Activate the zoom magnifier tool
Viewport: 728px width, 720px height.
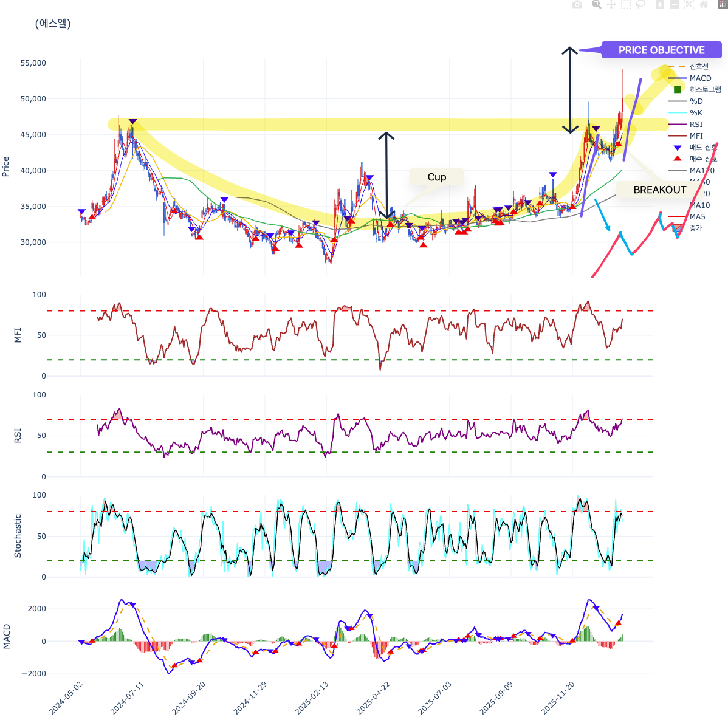tap(597, 5)
